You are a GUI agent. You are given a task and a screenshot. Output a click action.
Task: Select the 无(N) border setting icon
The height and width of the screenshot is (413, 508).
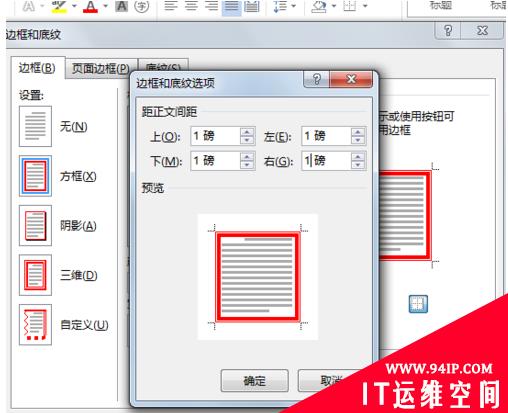[35, 126]
